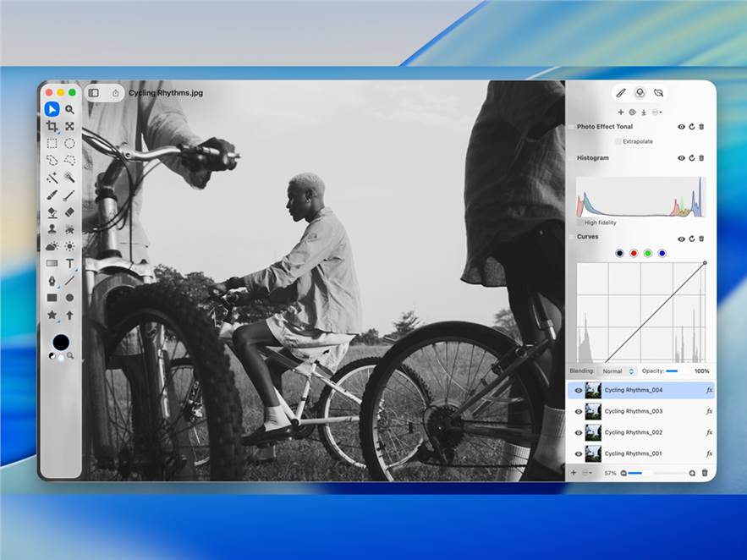This screenshot has height=560, width=747.
Task: Open the layer options menu at the panel bottom
Action: coord(588,473)
